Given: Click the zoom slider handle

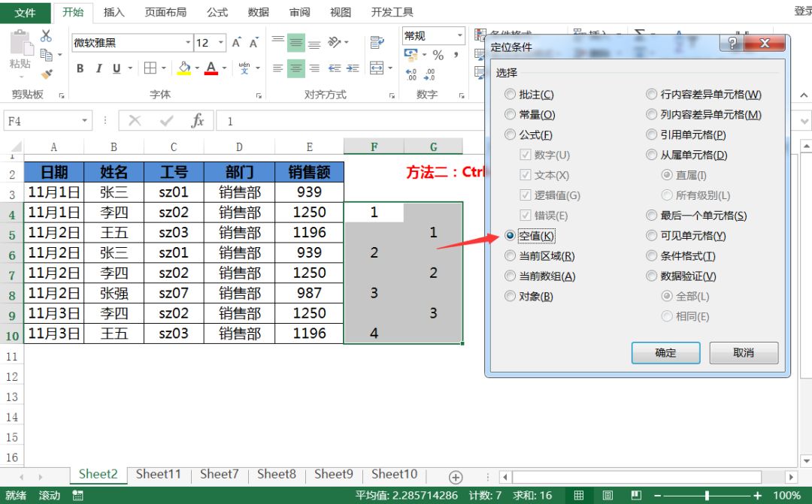Looking at the screenshot, I should pos(706,495).
